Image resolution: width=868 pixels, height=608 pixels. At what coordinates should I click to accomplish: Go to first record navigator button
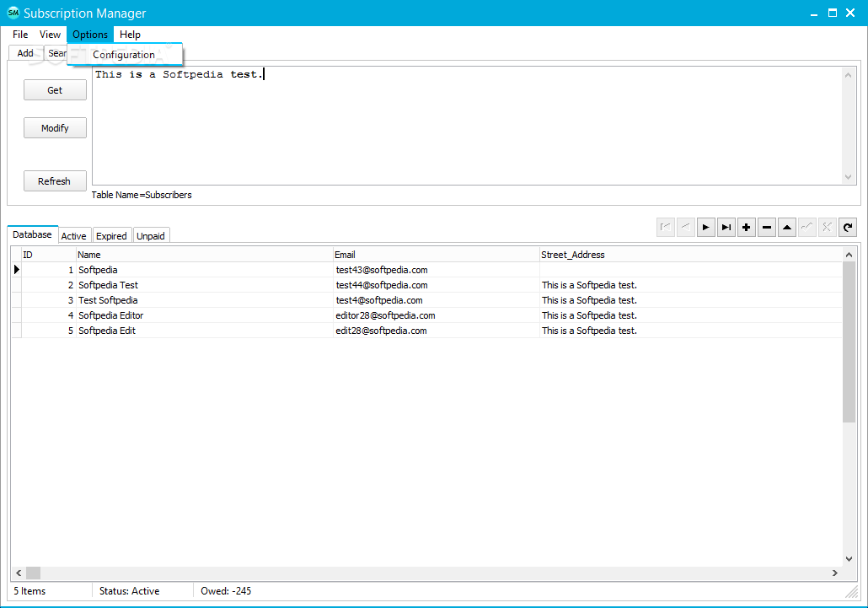pyautogui.click(x=666, y=227)
